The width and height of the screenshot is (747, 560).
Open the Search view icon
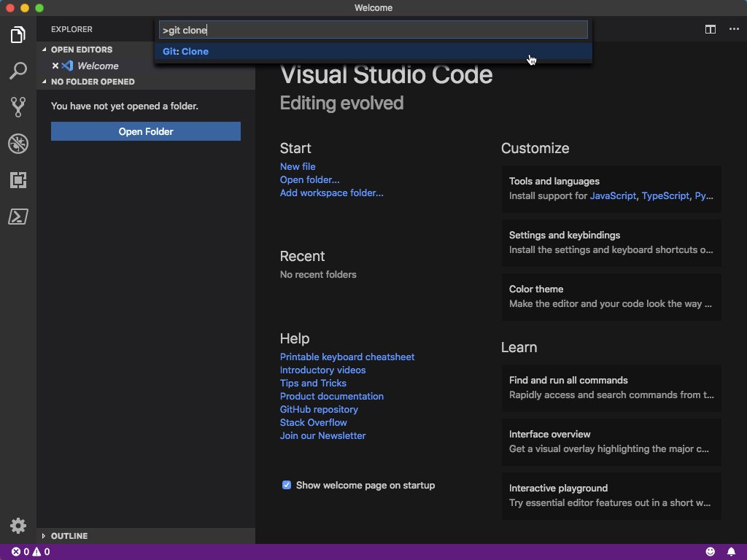[x=18, y=71]
